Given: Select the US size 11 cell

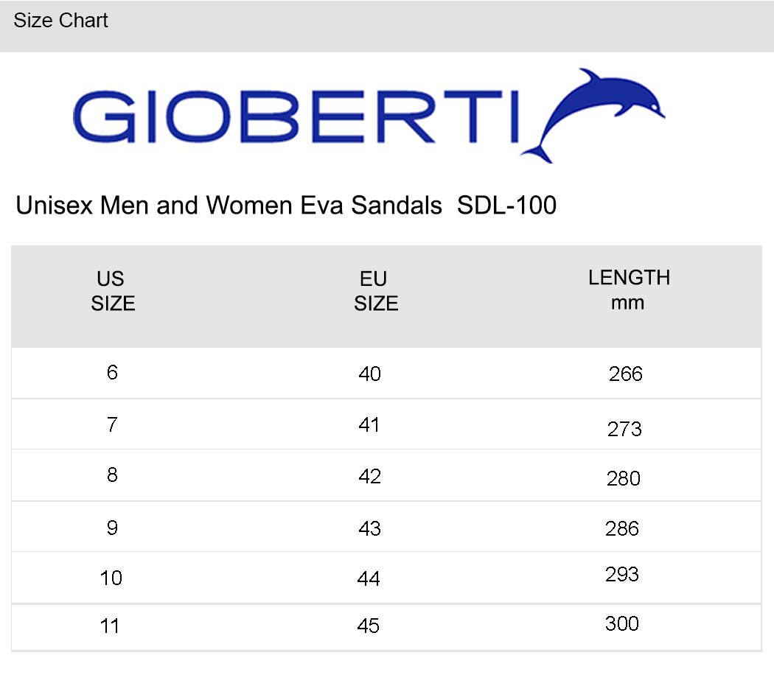Looking at the screenshot, I should pyautogui.click(x=110, y=626).
